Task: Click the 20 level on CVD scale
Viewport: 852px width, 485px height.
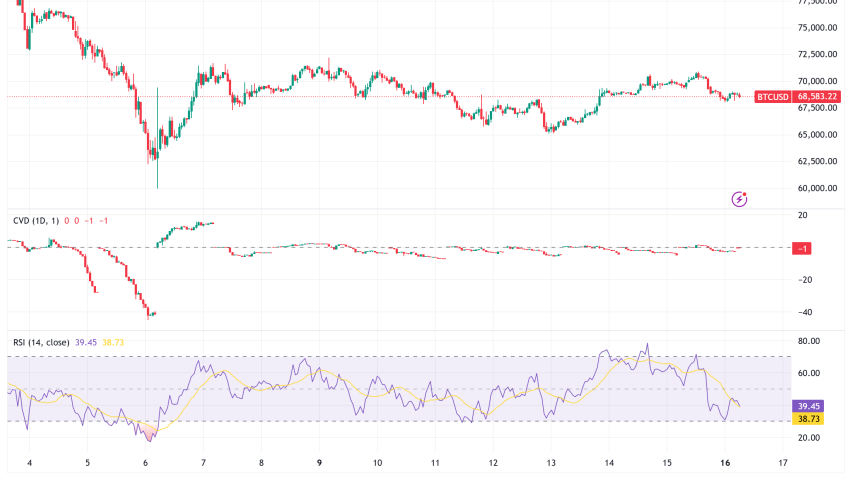Action: click(x=802, y=215)
